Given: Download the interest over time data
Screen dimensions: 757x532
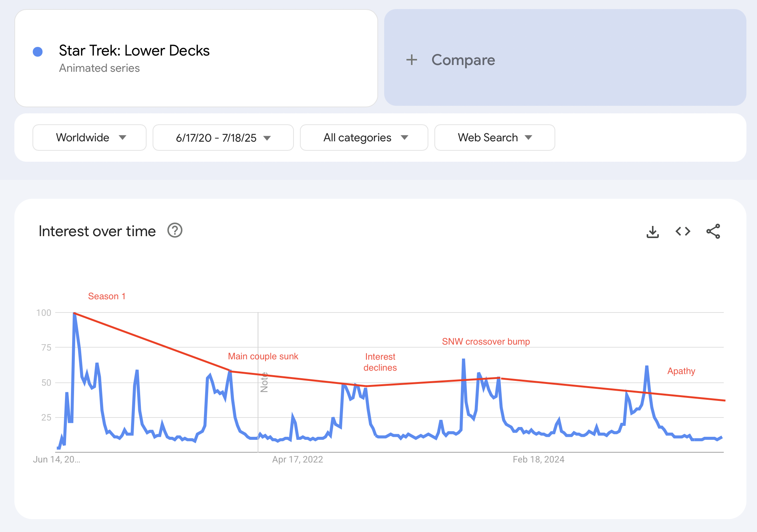Looking at the screenshot, I should pyautogui.click(x=652, y=232).
